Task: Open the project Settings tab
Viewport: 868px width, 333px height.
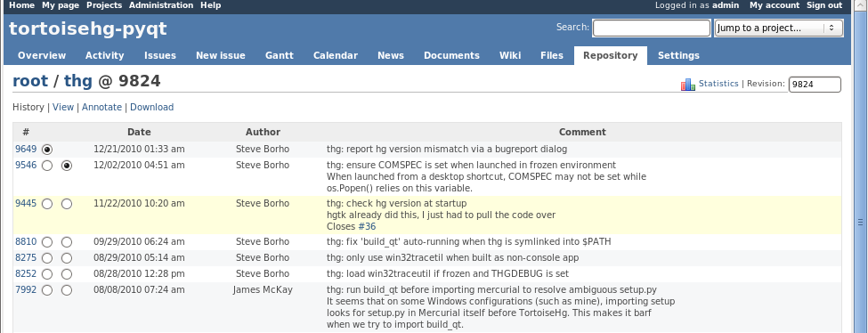Action: click(678, 55)
